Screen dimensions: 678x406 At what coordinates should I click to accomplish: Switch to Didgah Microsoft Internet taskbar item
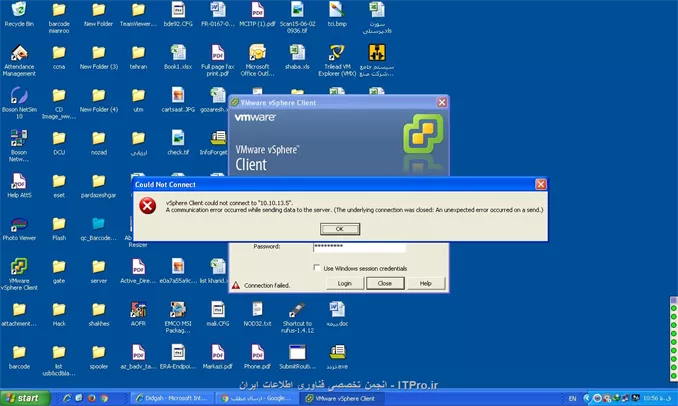point(172,398)
